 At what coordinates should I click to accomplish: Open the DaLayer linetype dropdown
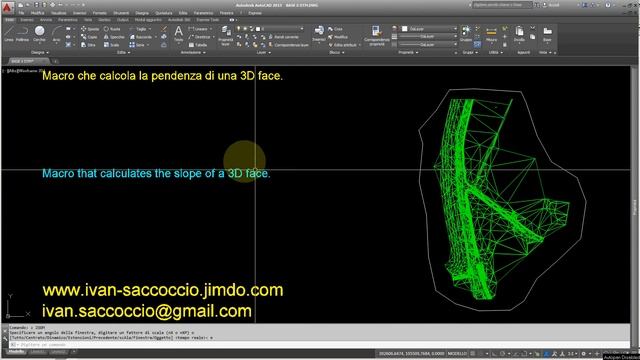click(428, 44)
